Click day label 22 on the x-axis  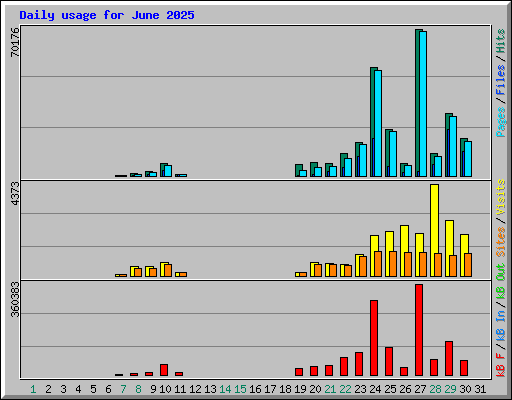pos(345,389)
